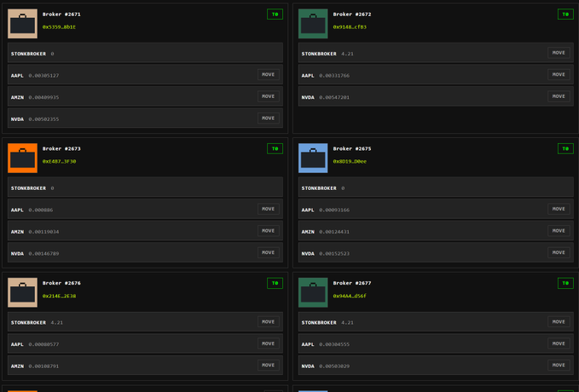
Task: Select the "Broker #2676" title text
Action: [x=61, y=283]
